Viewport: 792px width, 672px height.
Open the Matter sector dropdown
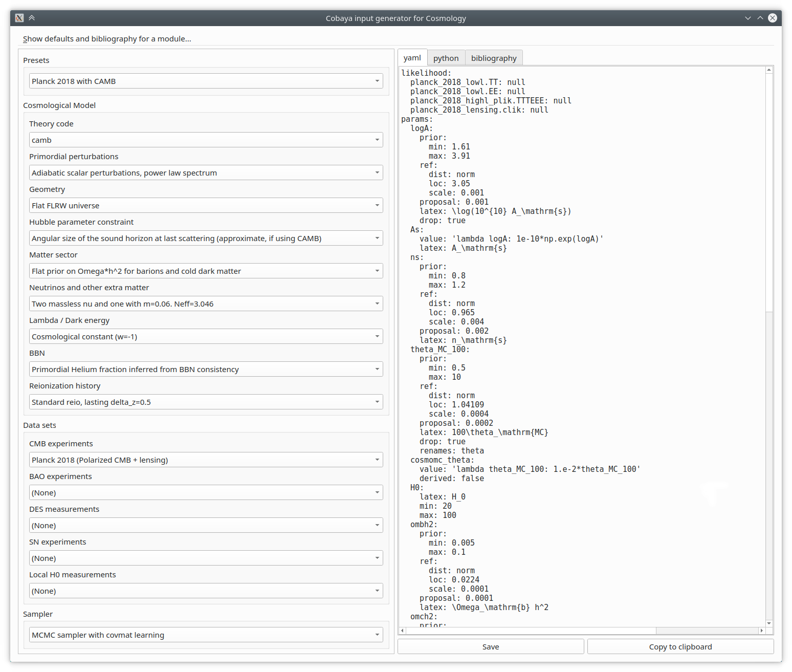(x=206, y=271)
